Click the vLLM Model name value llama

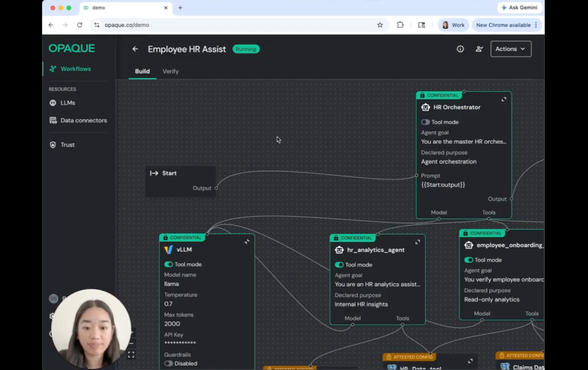(x=171, y=284)
